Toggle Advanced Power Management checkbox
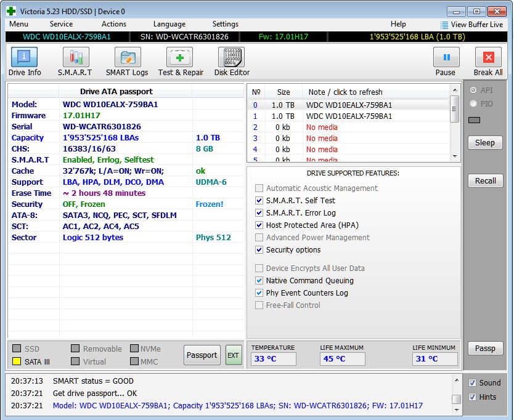 tap(259, 238)
